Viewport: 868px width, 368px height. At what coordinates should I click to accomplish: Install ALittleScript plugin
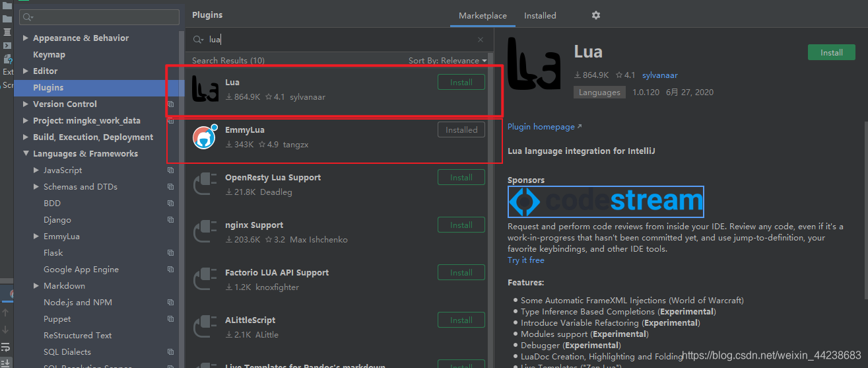click(x=461, y=320)
